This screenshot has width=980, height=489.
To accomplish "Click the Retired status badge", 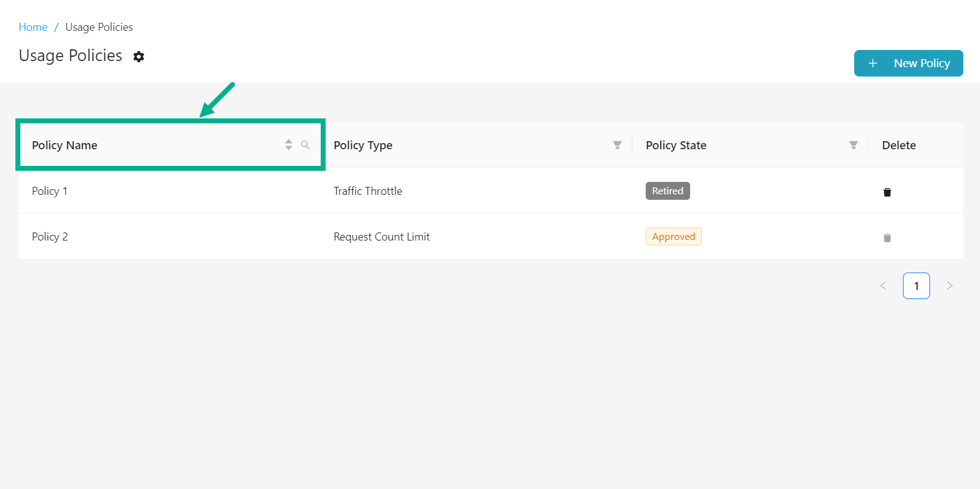I will point(667,191).
